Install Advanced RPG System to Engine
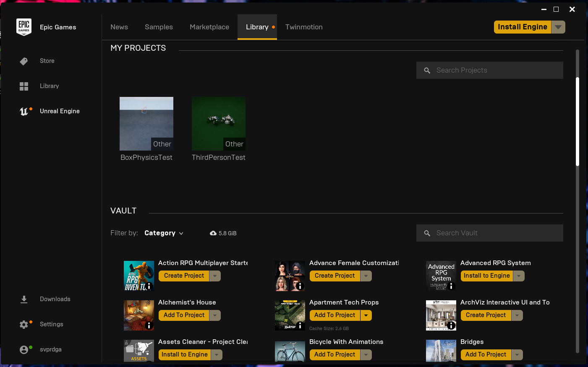588x367 pixels. pos(487,276)
